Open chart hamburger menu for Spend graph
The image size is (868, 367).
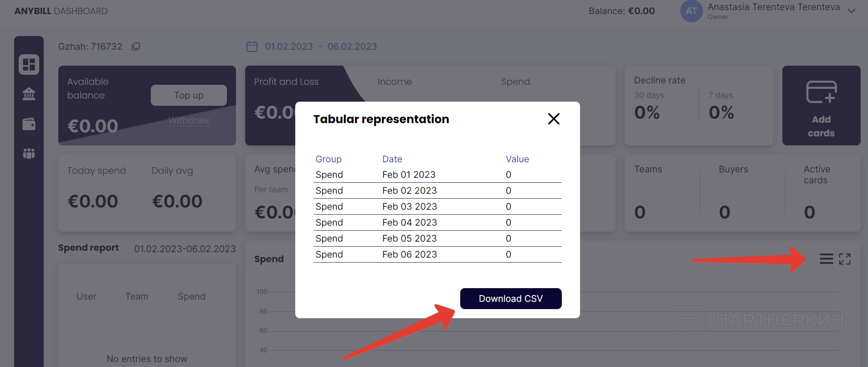[826, 259]
